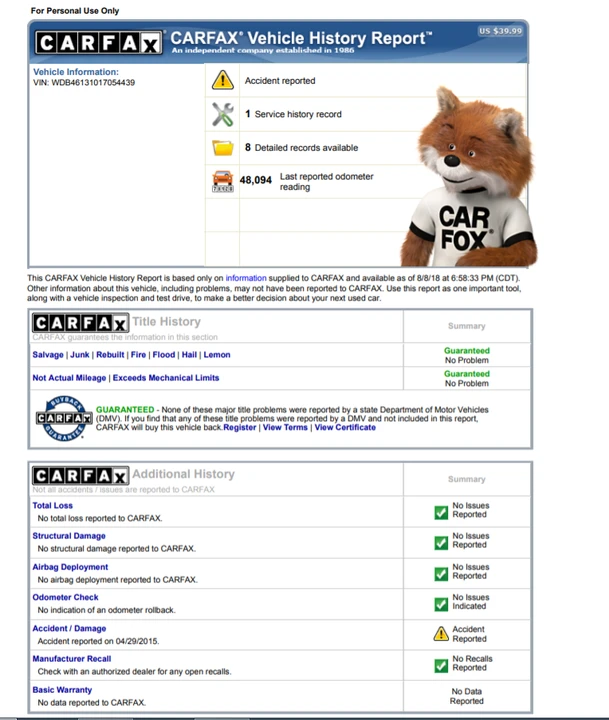The image size is (609, 720).
Task: Click the 48,094 odometer reading value
Action: pyautogui.click(x=256, y=180)
